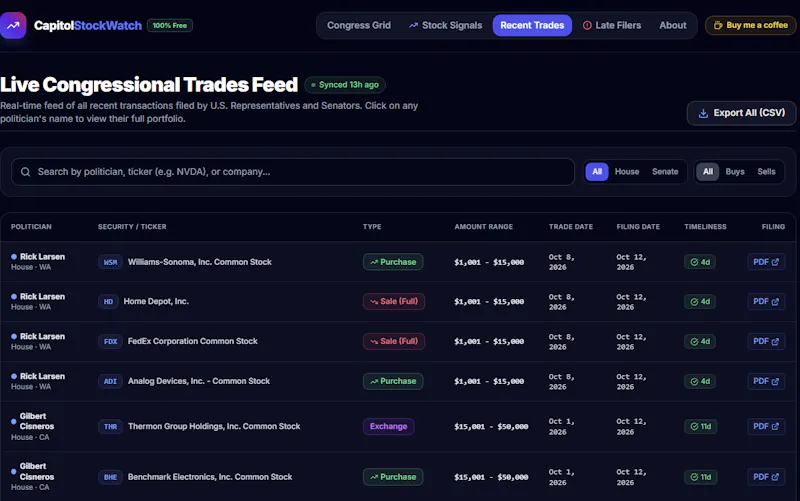Click the Filing Date column header
The height and width of the screenshot is (501, 800).
pyautogui.click(x=638, y=227)
